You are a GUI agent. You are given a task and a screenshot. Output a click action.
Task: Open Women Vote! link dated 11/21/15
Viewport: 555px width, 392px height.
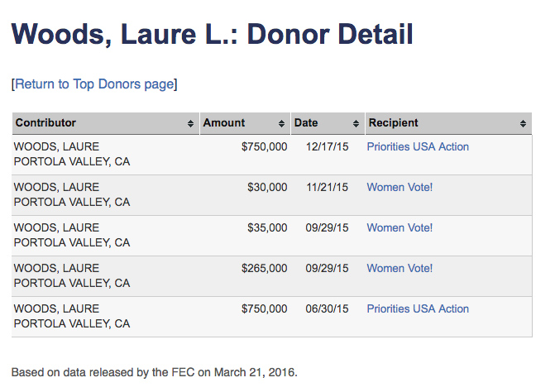click(x=400, y=187)
